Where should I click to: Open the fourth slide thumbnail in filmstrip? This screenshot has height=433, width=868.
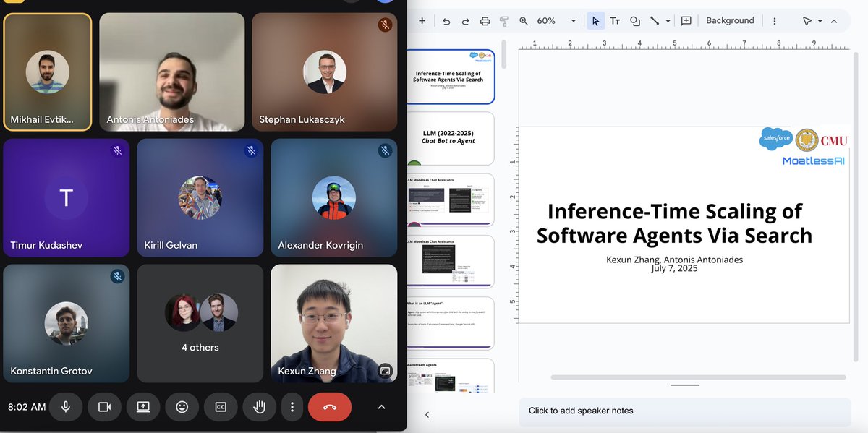tap(450, 262)
